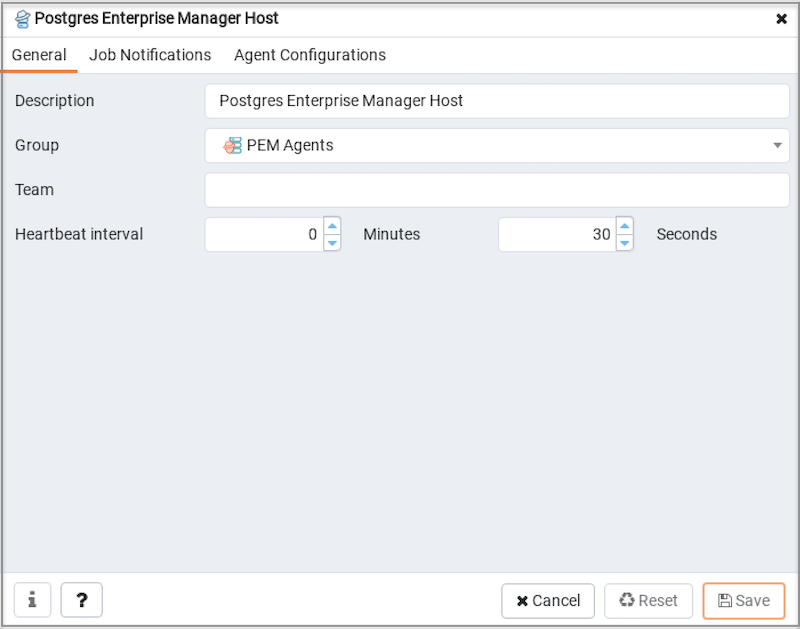Increase the heartbeat Minutes value
800x629 pixels.
tap(332, 226)
